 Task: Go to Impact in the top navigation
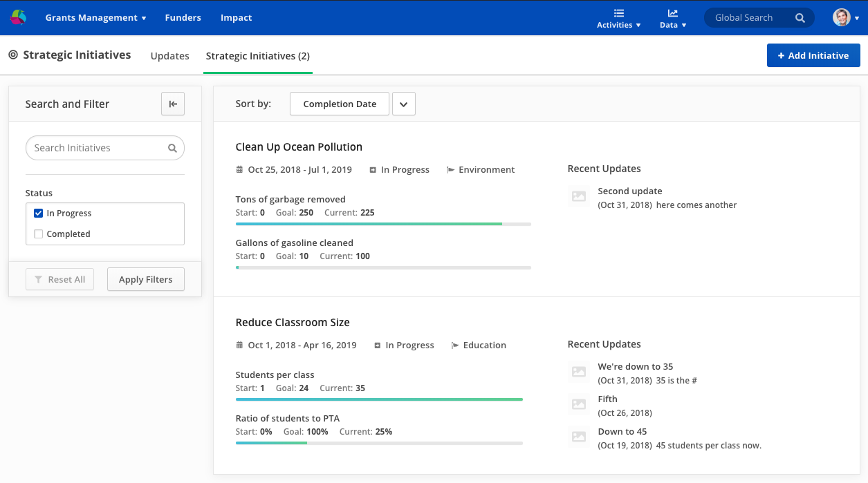coord(236,18)
